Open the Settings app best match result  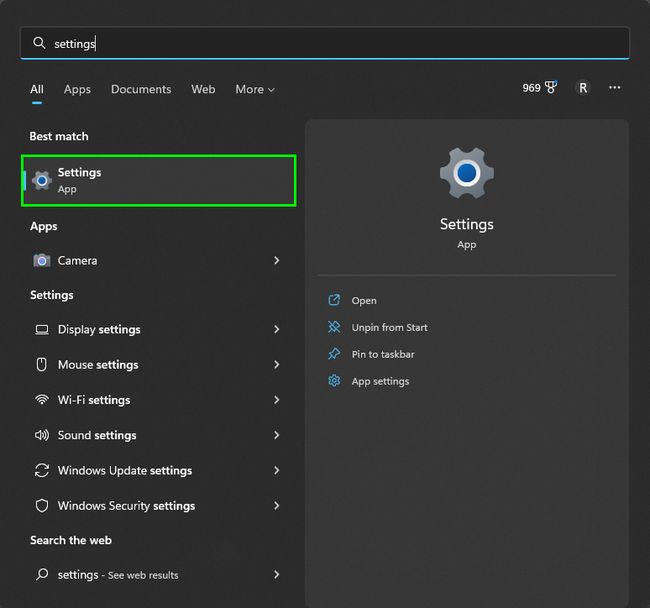[158, 180]
